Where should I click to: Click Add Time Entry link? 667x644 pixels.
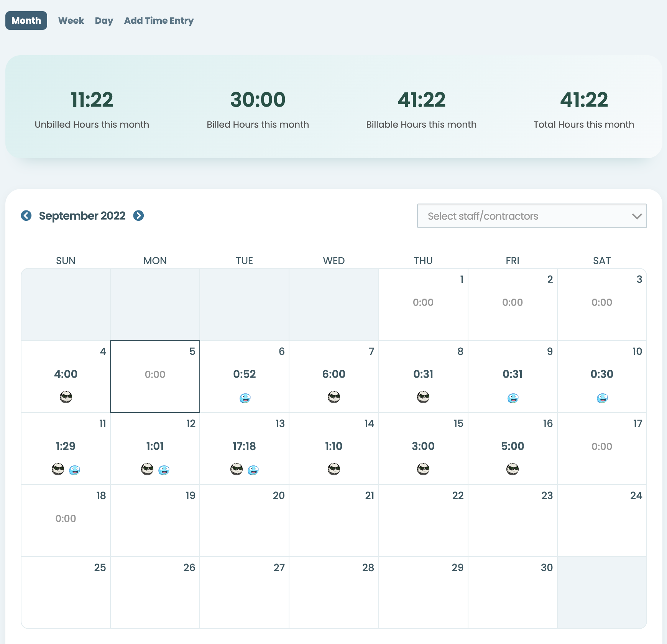pos(159,20)
